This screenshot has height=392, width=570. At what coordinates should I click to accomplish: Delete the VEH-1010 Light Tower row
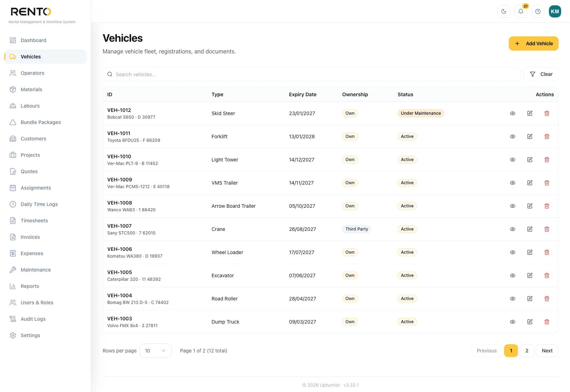pyautogui.click(x=547, y=160)
